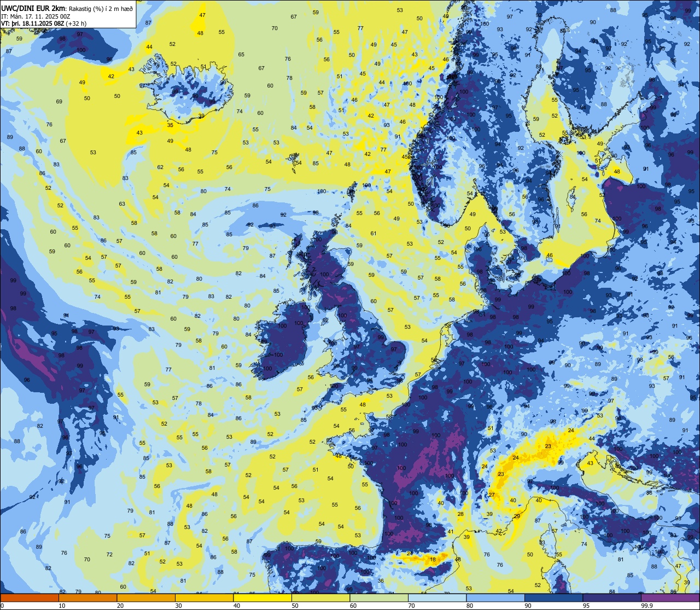The height and width of the screenshot is (610, 700).
Task: Click the humidity value '35' south of Iceland
Action: click(170, 125)
